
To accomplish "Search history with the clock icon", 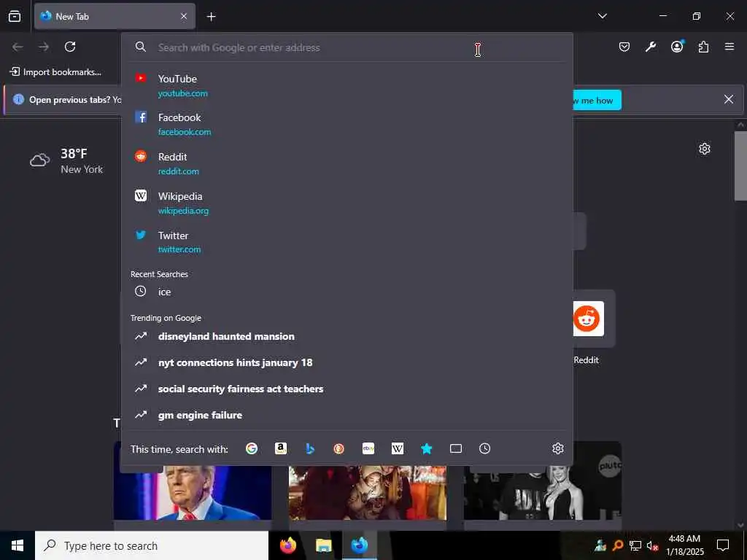I will 484,448.
